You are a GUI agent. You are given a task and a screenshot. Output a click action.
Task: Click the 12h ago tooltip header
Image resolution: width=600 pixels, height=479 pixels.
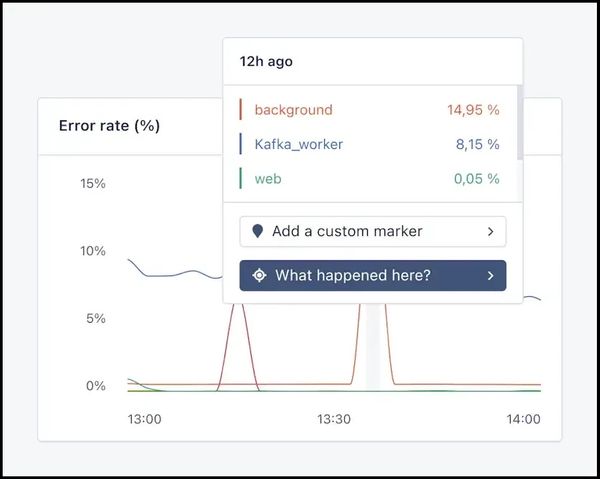(266, 61)
